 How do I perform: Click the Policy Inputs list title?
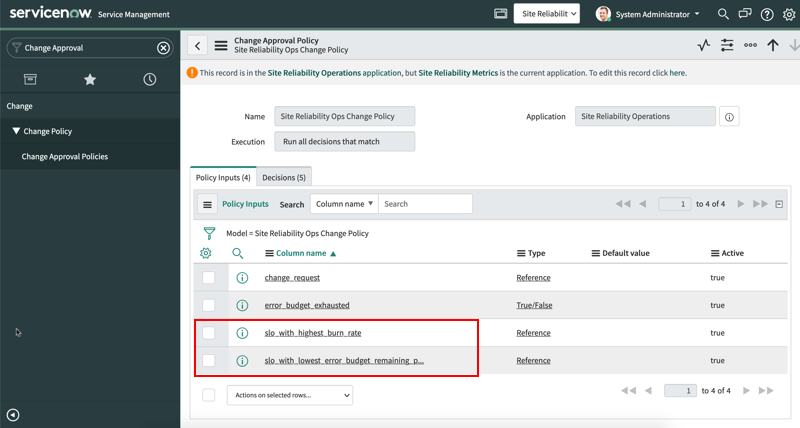(245, 204)
